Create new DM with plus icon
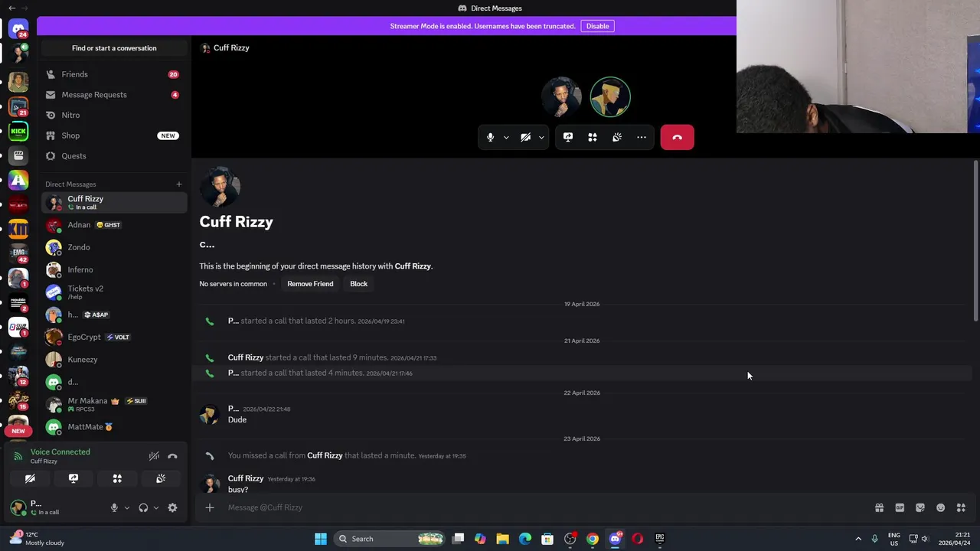This screenshot has height=551, width=980. point(179,184)
